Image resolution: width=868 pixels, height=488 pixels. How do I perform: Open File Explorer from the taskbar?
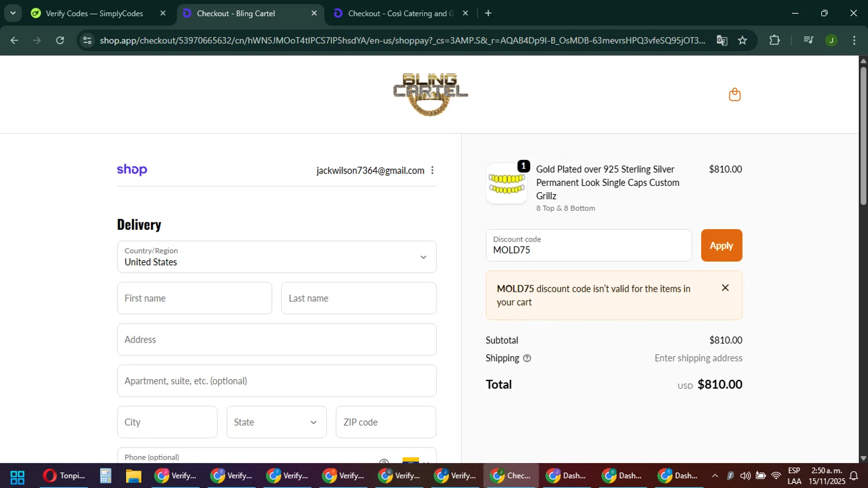(x=134, y=476)
